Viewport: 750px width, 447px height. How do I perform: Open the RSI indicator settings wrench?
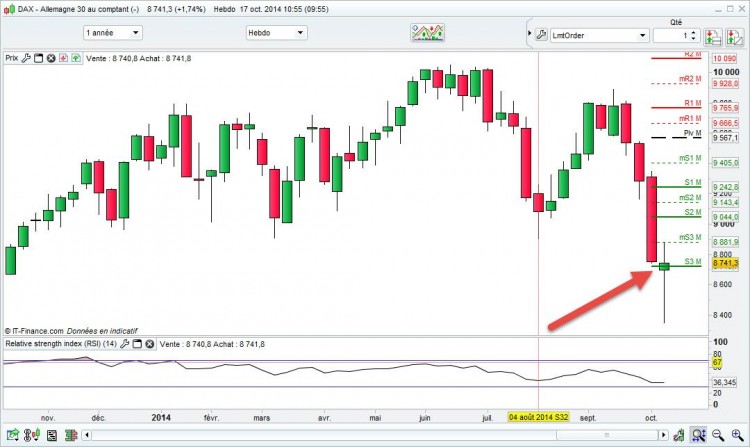(124, 344)
